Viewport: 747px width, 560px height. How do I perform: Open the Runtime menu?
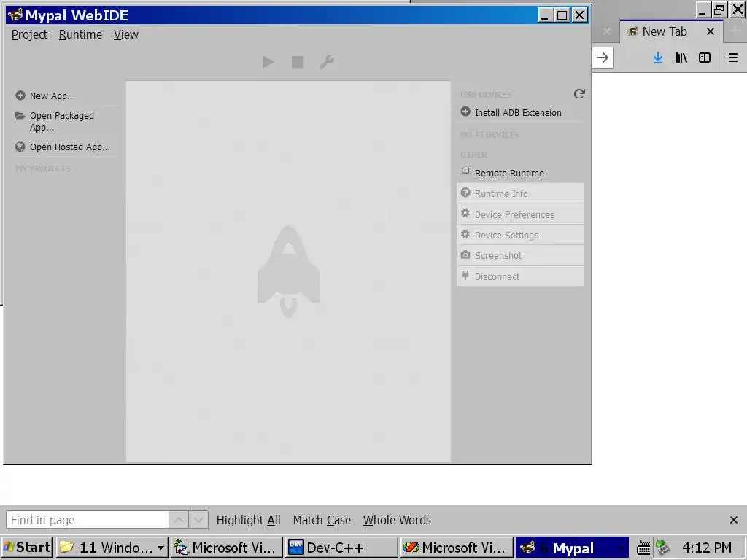click(x=80, y=35)
